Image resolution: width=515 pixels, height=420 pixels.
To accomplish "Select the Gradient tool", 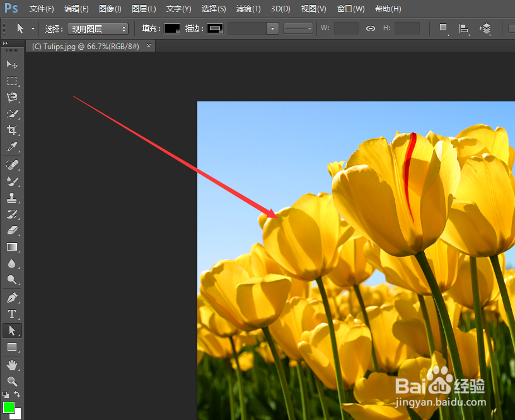I will click(x=12, y=247).
